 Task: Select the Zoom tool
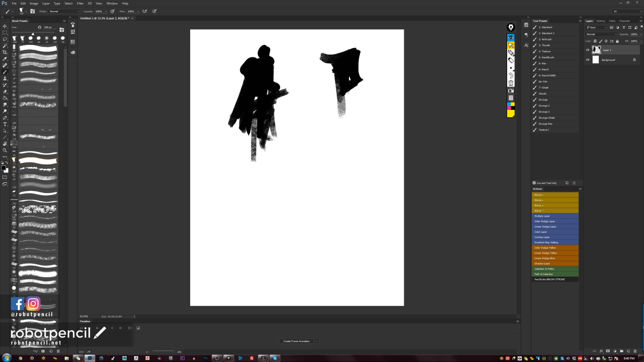point(5,150)
